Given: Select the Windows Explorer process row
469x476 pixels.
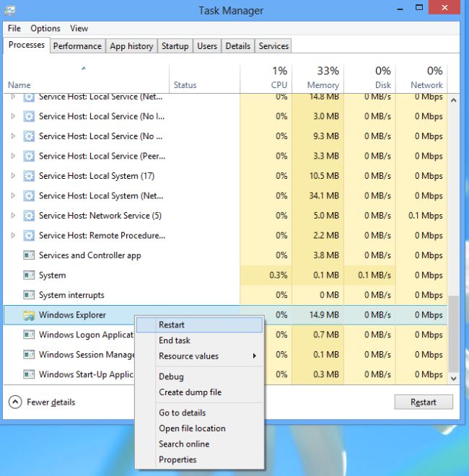Looking at the screenshot, I should pos(225,315).
